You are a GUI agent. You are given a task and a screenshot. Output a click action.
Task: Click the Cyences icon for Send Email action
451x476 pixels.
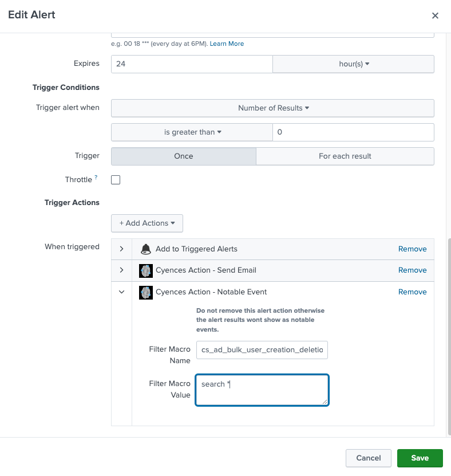[x=146, y=270]
